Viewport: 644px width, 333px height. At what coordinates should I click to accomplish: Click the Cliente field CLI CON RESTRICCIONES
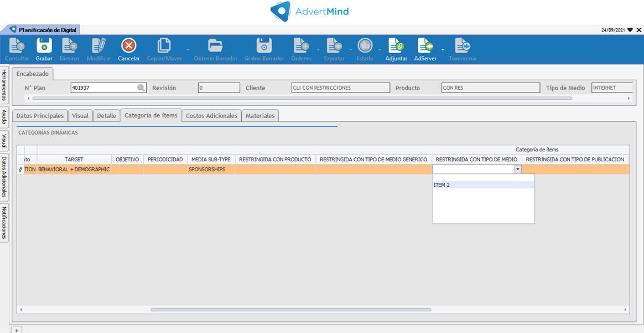tap(340, 88)
